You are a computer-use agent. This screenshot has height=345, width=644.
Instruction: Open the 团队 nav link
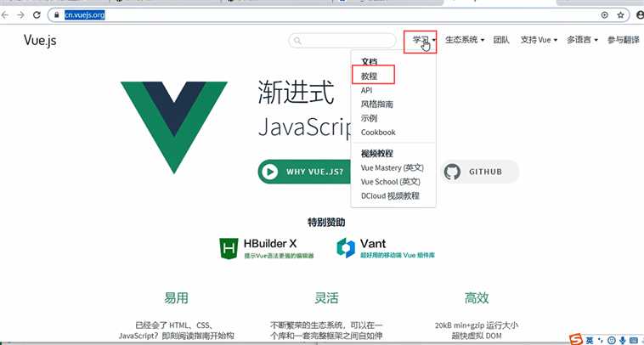501,40
